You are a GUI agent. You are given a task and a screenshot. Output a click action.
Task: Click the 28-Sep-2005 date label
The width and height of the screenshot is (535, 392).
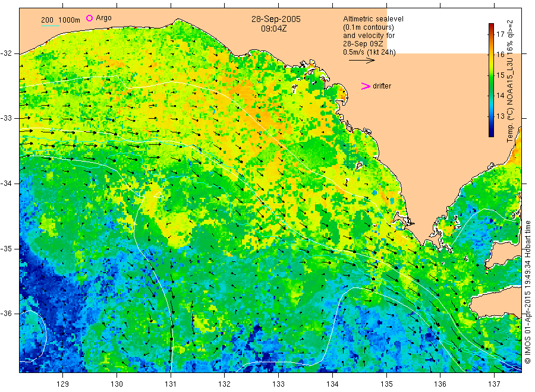pyautogui.click(x=276, y=19)
